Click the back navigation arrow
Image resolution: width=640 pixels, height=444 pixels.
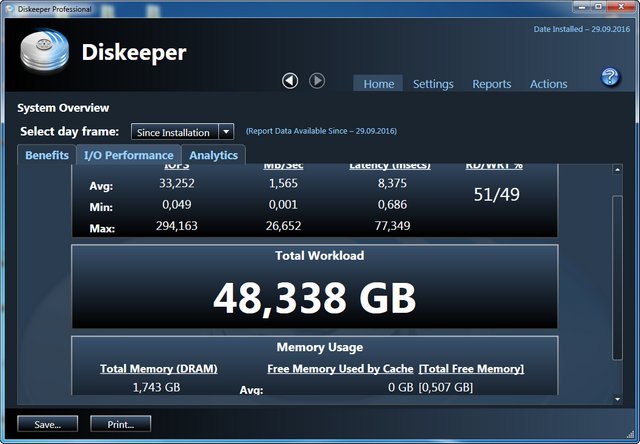click(x=290, y=81)
